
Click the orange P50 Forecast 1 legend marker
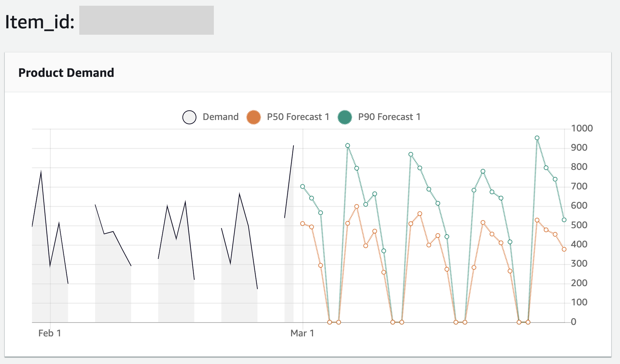(254, 117)
